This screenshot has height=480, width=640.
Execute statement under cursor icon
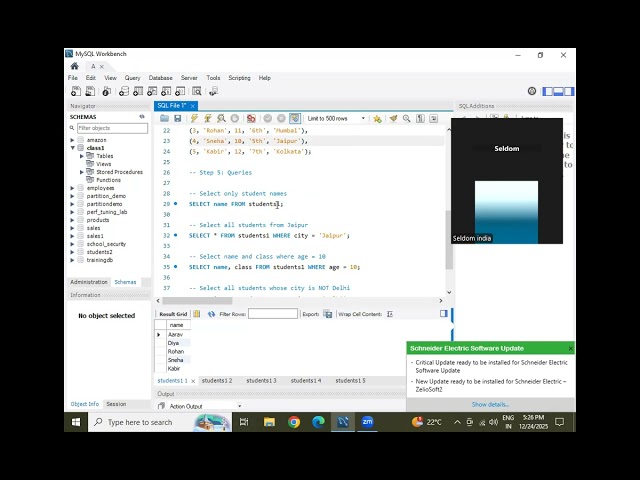pos(208,118)
